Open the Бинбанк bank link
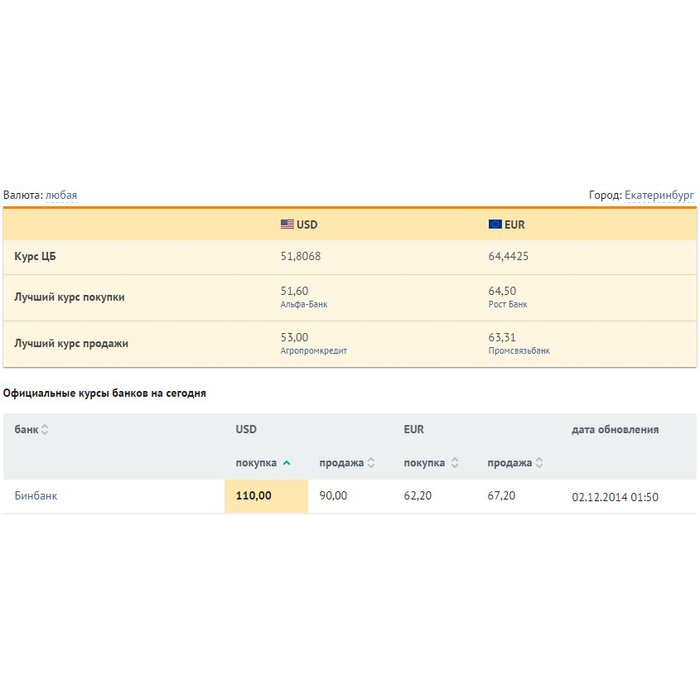 pyautogui.click(x=36, y=496)
